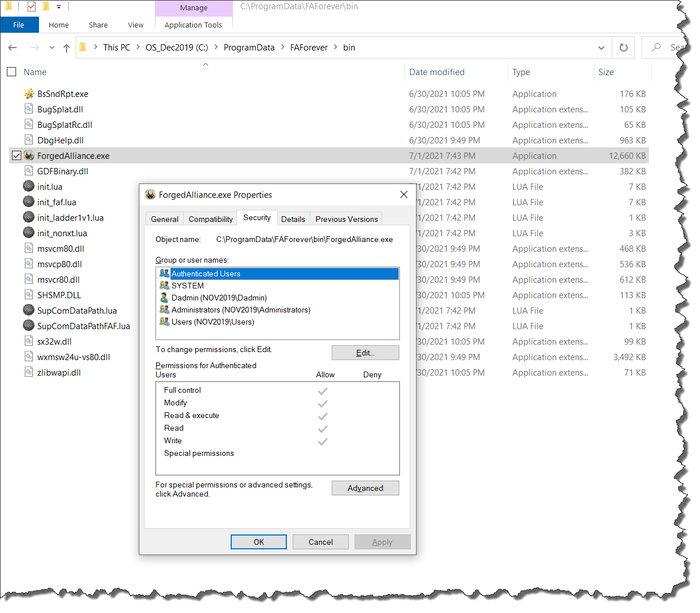Select Authenticated Users in group list
Screen dimensions: 700x613
click(x=278, y=274)
